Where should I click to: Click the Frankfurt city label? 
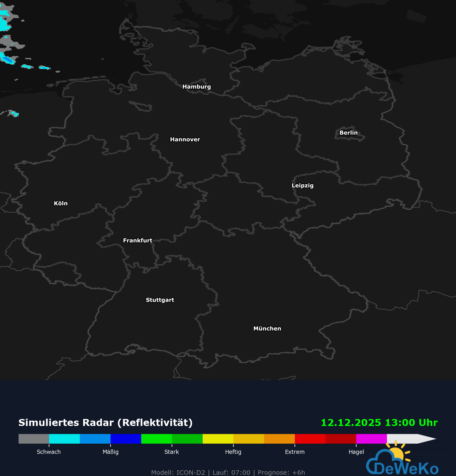138,241
